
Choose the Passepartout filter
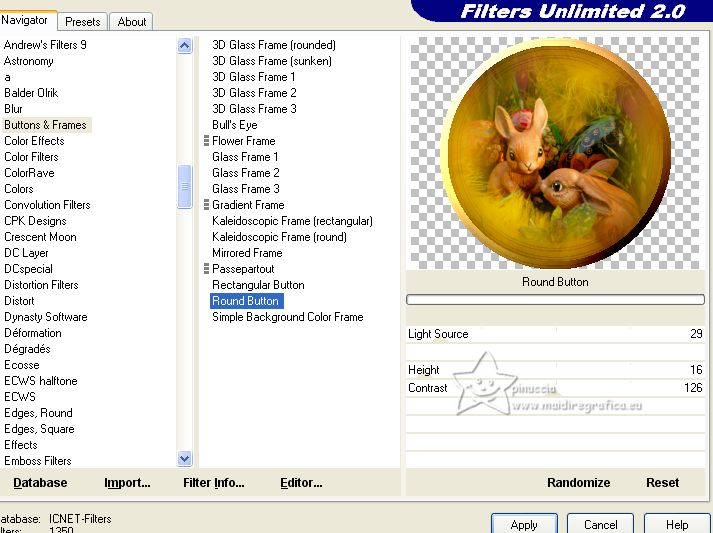(x=243, y=269)
